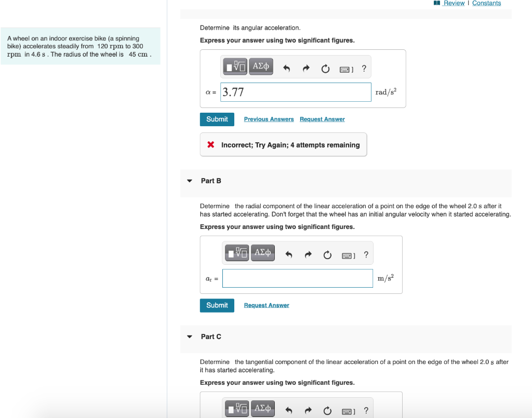
Task: Click the help question mark in Part B toolbar
Action: [366, 254]
